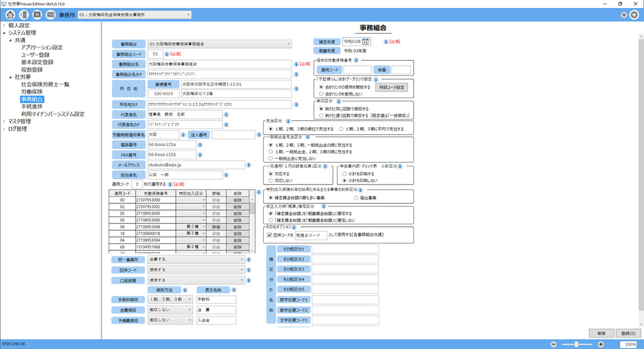Open 手数料徴収 collection method dropdown
The image size is (644, 349).
(x=171, y=300)
